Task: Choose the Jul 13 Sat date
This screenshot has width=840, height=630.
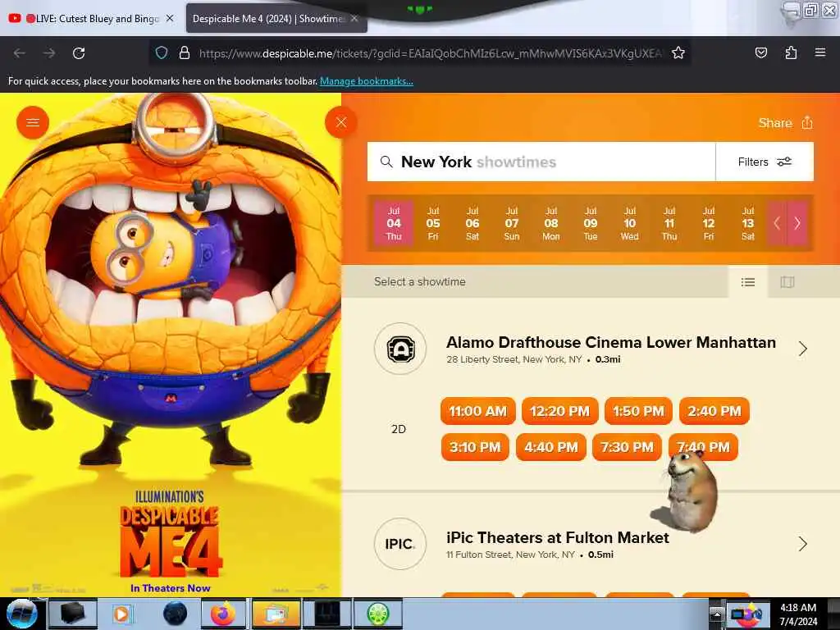Action: 748,223
